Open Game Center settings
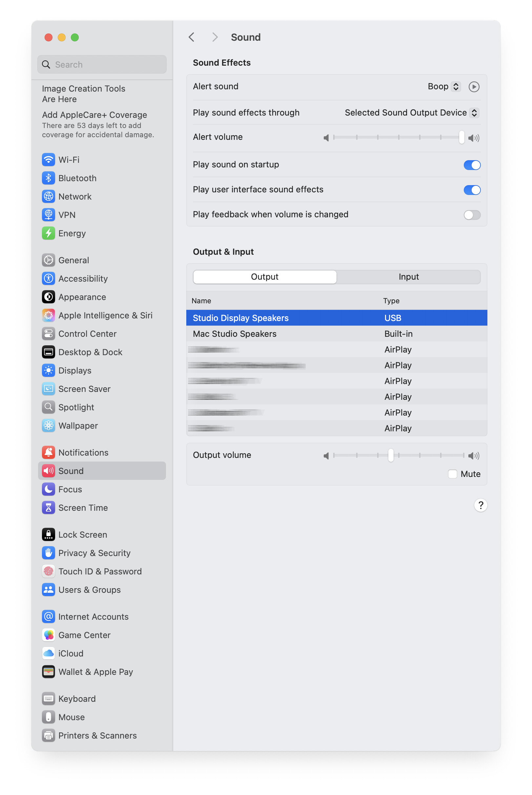 [102, 635]
